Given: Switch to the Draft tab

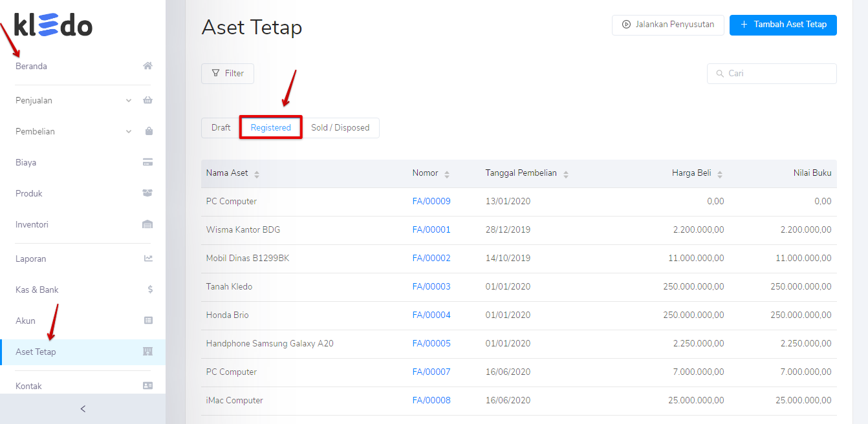Looking at the screenshot, I should tap(220, 127).
